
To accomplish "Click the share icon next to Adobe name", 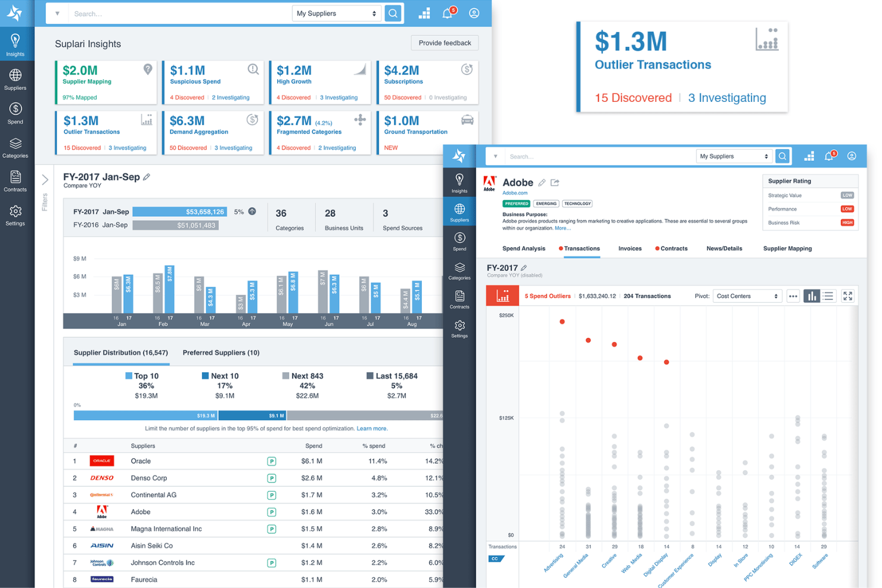I will (x=555, y=182).
